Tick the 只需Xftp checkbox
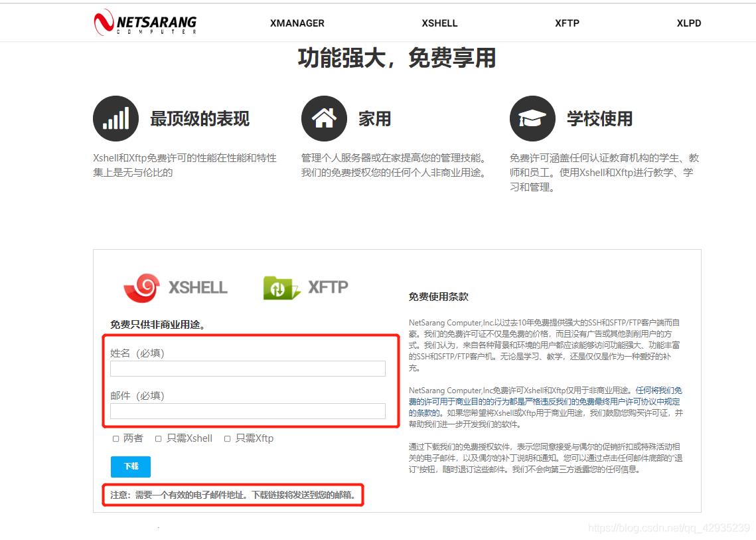Viewport: 756px width, 540px height. [227, 438]
